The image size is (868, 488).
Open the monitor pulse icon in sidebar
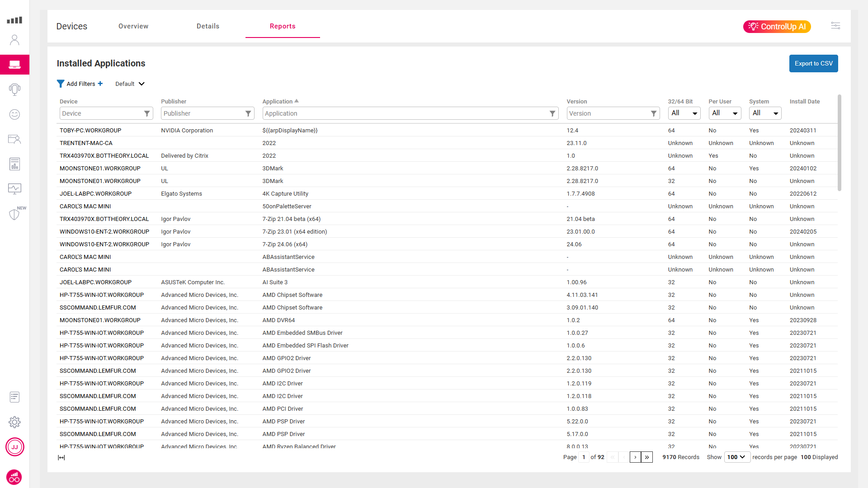pyautogui.click(x=14, y=188)
